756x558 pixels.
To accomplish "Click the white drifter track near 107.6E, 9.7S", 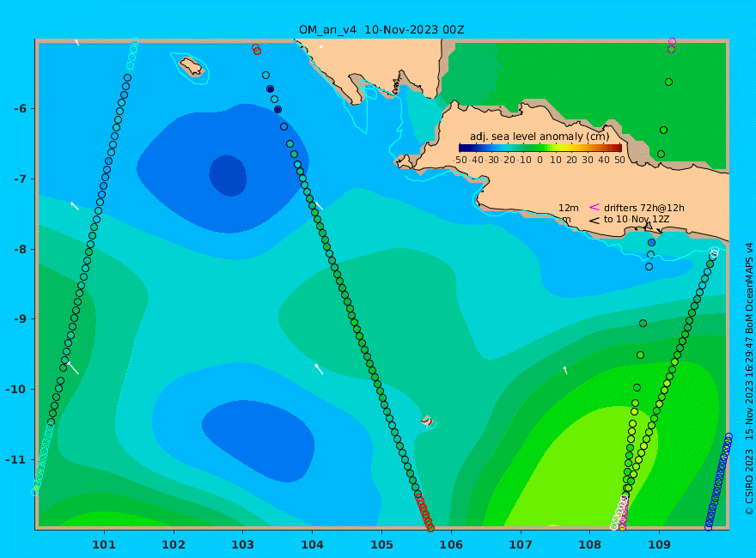I will [x=565, y=370].
